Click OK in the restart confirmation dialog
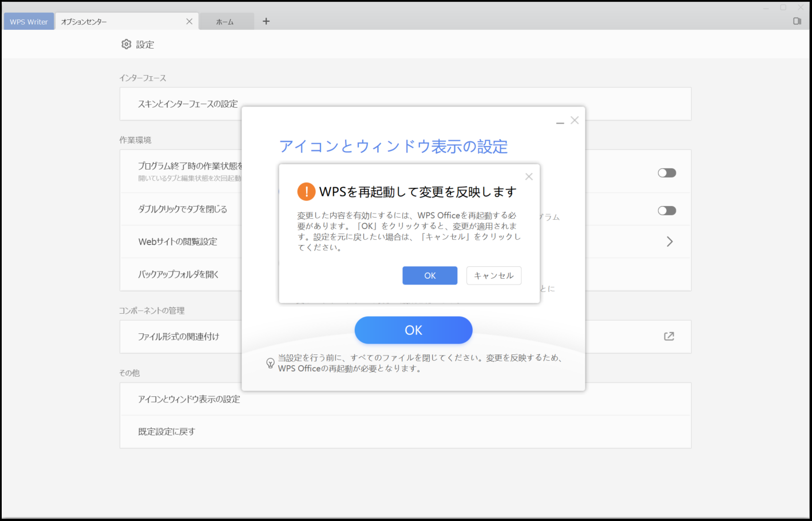The height and width of the screenshot is (521, 812). [x=430, y=275]
